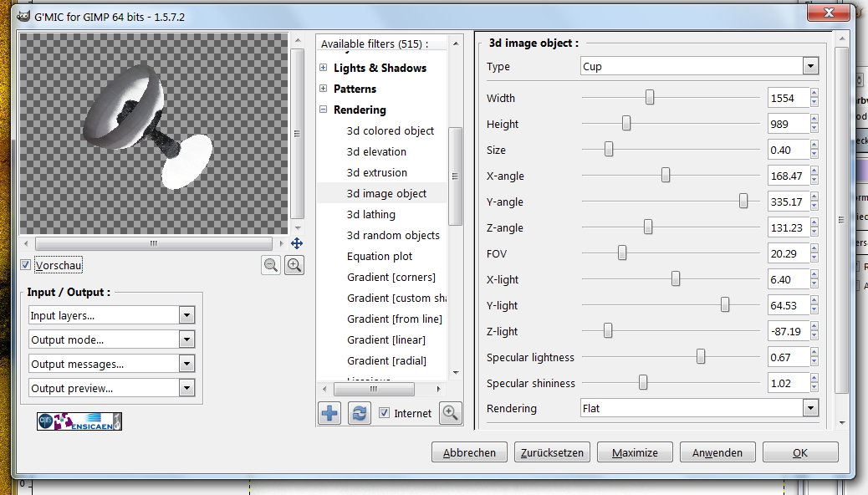
Task: Click the filter list horizontal scrollbar
Action: (374, 390)
